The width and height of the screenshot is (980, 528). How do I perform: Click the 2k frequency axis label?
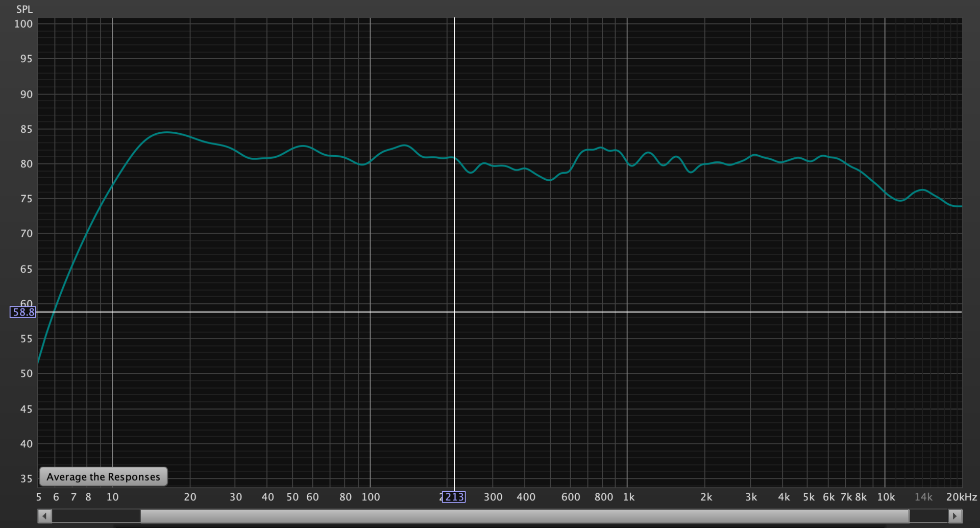tap(706, 497)
